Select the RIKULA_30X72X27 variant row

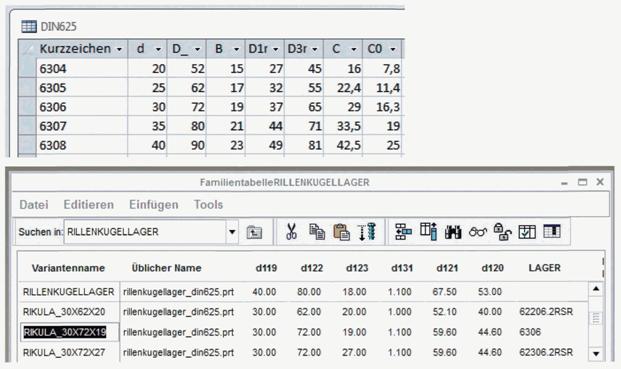pyautogui.click(x=64, y=352)
